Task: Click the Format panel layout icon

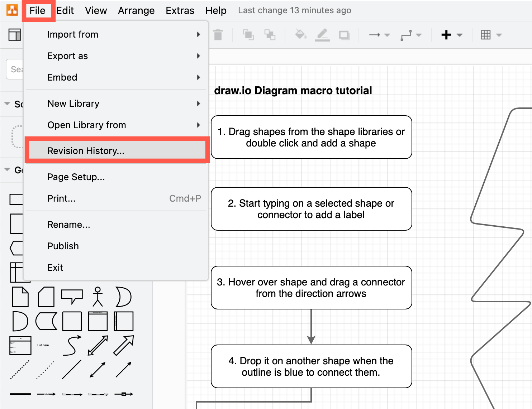Action: pyautogui.click(x=14, y=34)
